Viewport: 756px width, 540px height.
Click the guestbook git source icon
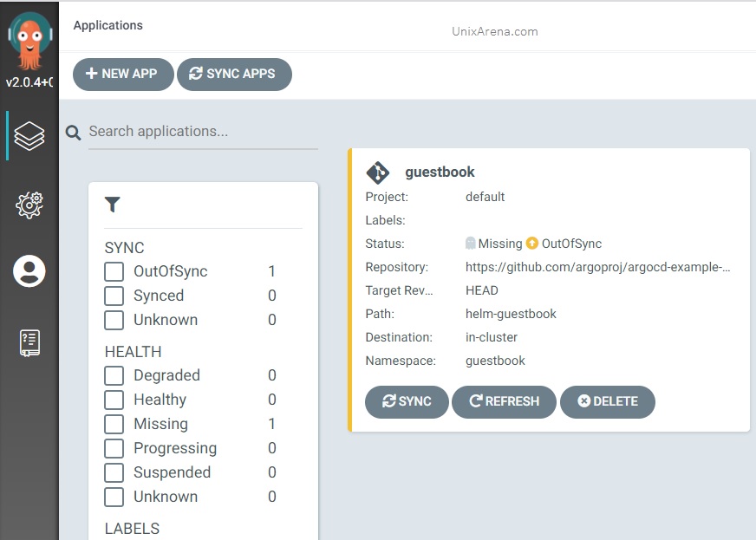click(x=378, y=172)
